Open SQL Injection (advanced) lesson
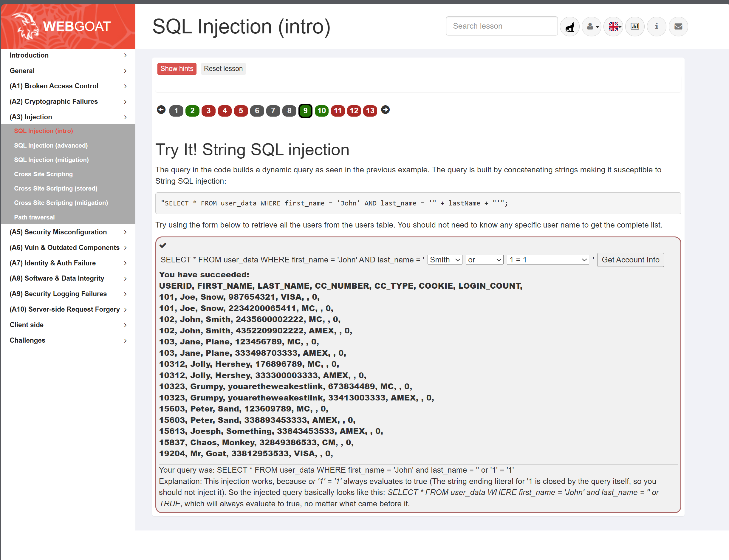The height and width of the screenshot is (560, 729). tap(51, 145)
